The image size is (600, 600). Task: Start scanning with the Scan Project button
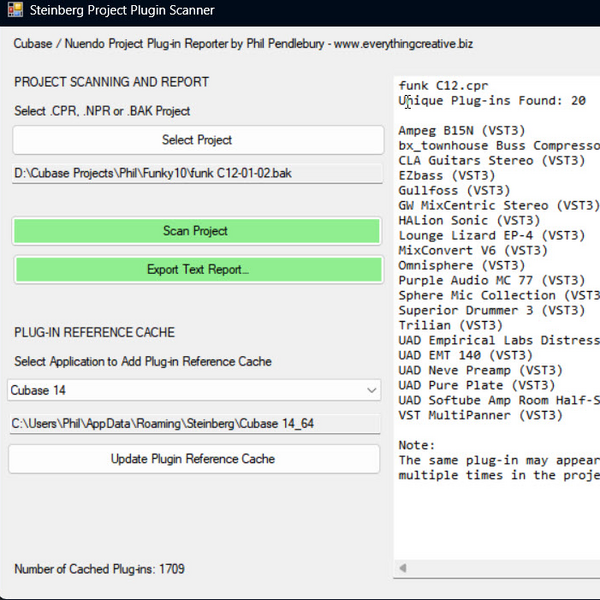coord(197,231)
